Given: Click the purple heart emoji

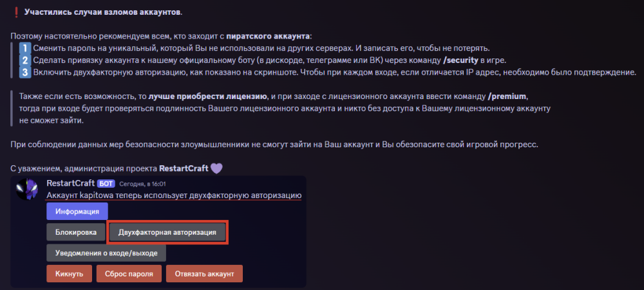Looking at the screenshot, I should (x=216, y=168).
